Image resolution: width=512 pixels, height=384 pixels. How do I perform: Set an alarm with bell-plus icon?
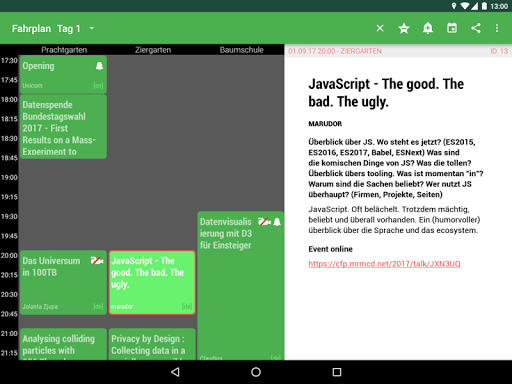pyautogui.click(x=428, y=28)
